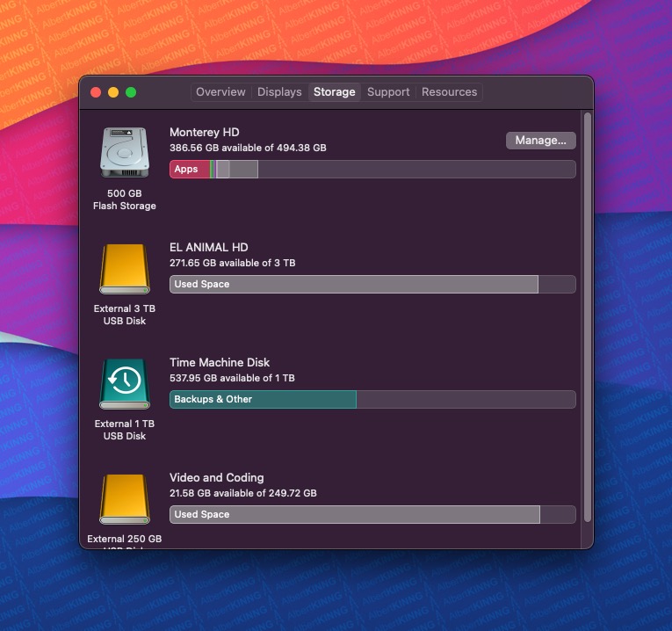Click the Video and Coding title text
Screen dimensions: 672x631
216,477
